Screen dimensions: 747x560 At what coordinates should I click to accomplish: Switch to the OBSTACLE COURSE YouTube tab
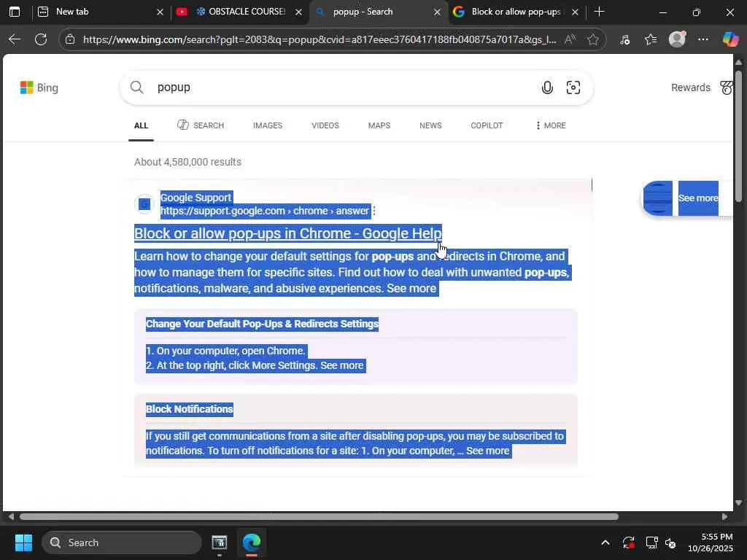239,12
